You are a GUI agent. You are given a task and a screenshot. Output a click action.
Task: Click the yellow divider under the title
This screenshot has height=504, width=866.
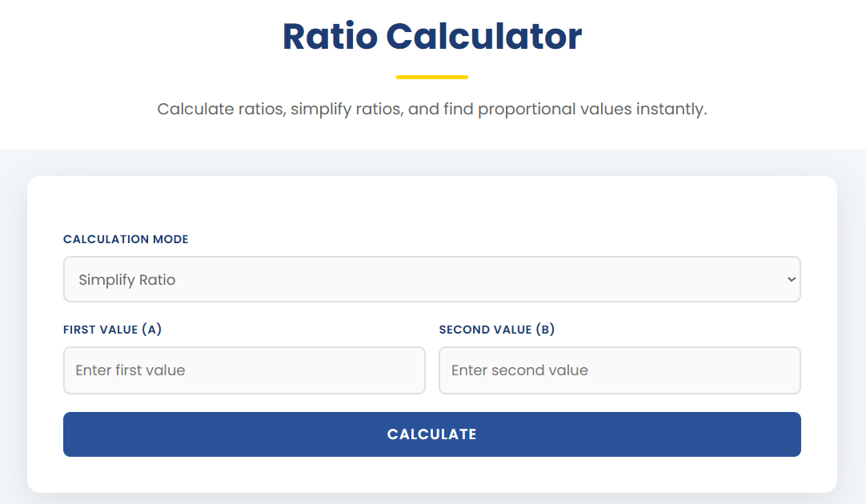[432, 77]
